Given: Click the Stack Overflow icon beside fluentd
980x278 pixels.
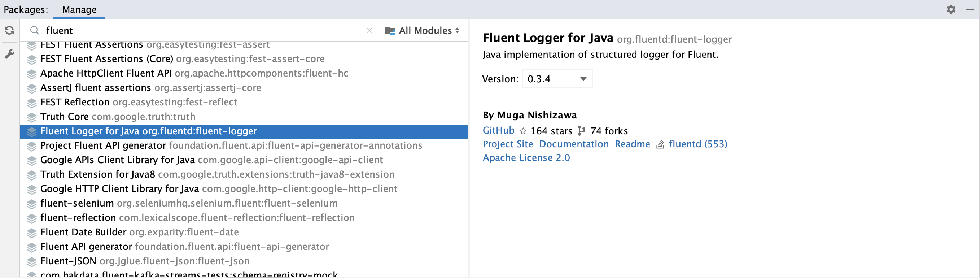Looking at the screenshot, I should tap(660, 144).
